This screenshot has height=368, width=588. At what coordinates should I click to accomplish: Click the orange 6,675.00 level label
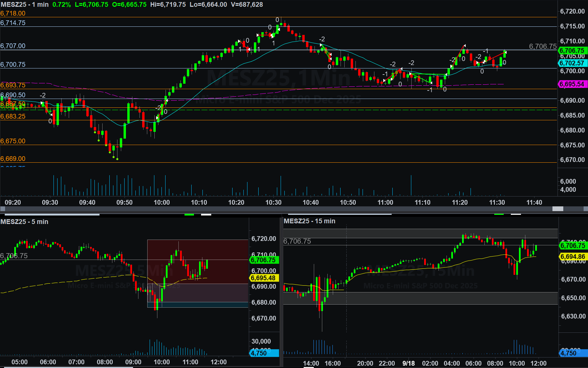tap(13, 141)
